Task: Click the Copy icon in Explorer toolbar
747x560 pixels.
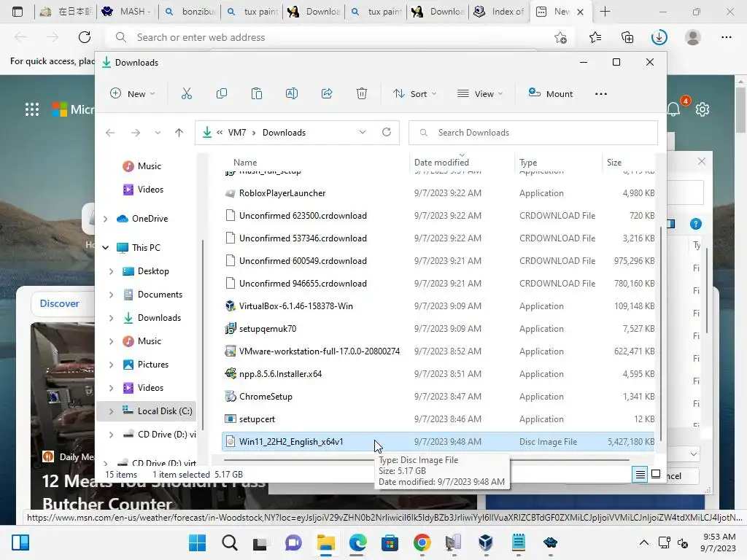Action: pos(222,94)
